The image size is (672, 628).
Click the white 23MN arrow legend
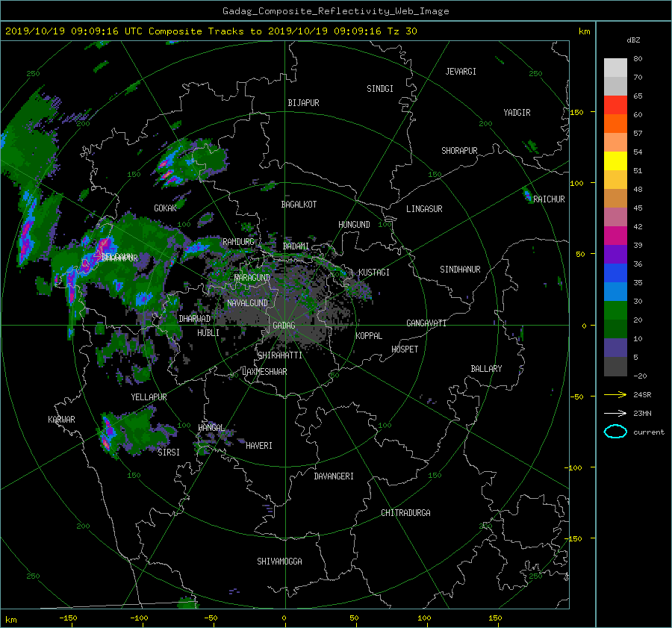pos(615,413)
